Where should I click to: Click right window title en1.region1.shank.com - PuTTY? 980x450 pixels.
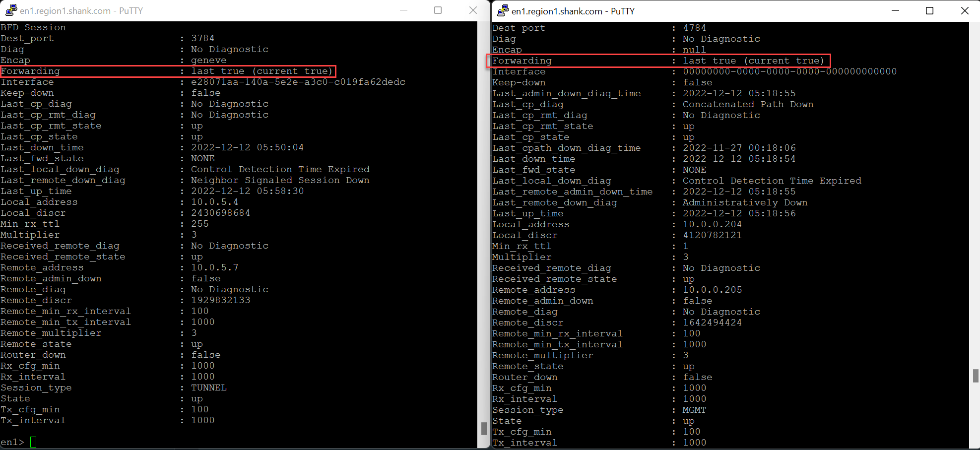tap(573, 11)
